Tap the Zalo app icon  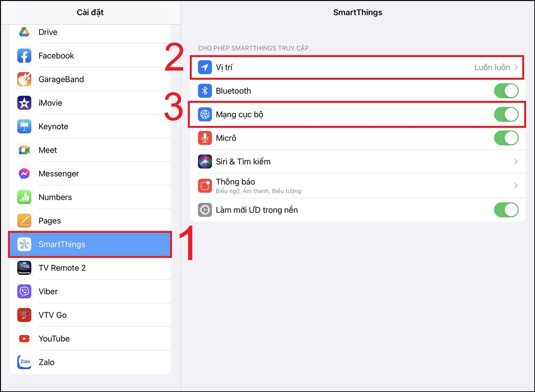coord(24,362)
